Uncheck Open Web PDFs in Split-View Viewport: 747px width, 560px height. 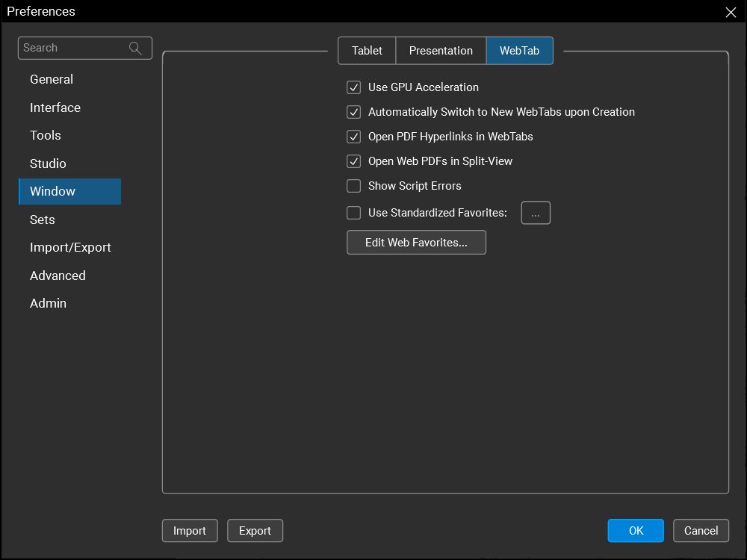pos(354,161)
